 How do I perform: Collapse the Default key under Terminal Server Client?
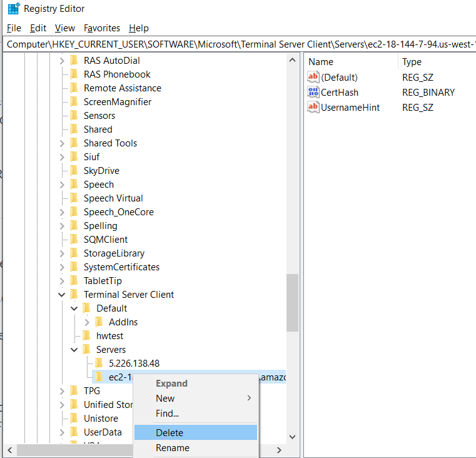74,308
